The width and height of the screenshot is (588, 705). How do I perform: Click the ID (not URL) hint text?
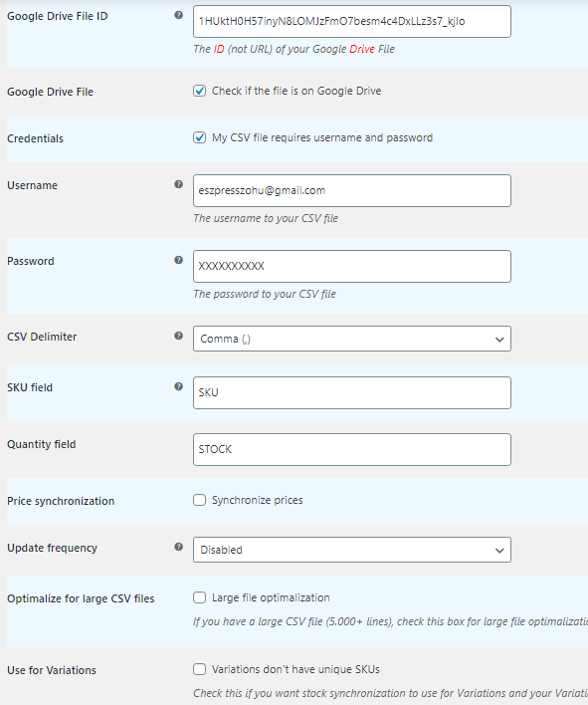click(x=294, y=49)
